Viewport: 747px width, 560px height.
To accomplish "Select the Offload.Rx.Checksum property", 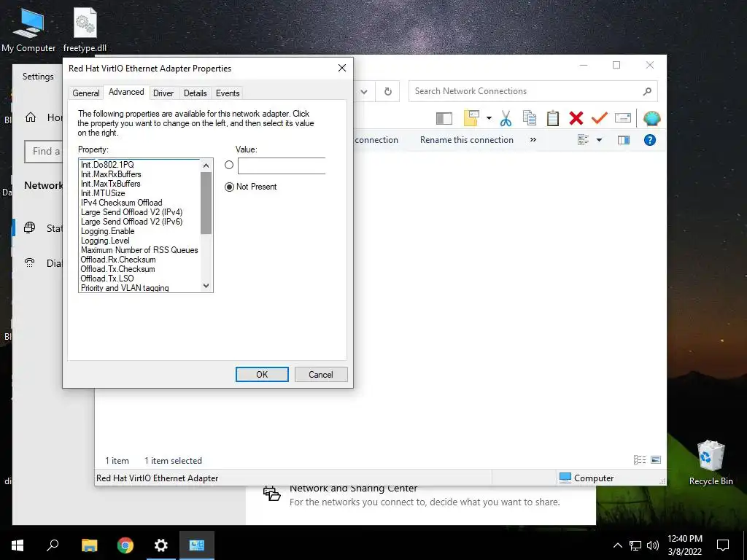I will click(118, 260).
